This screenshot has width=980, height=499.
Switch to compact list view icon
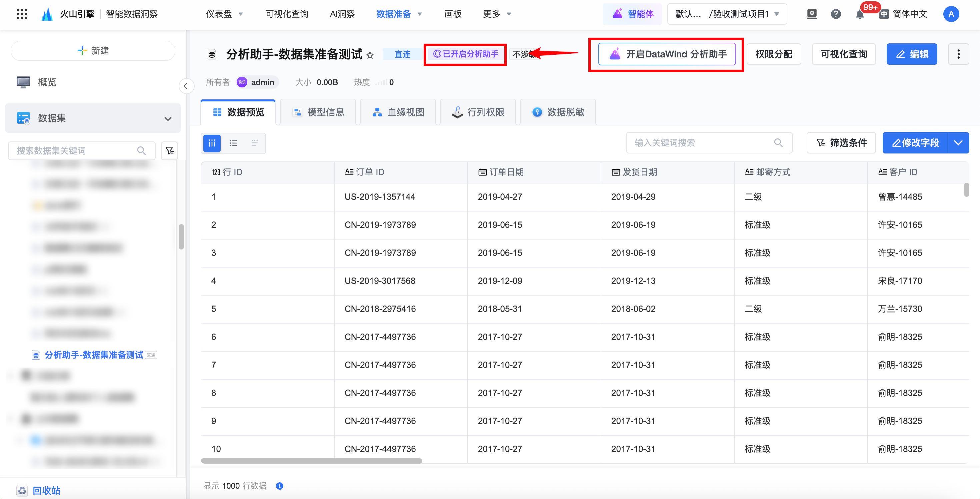click(255, 143)
